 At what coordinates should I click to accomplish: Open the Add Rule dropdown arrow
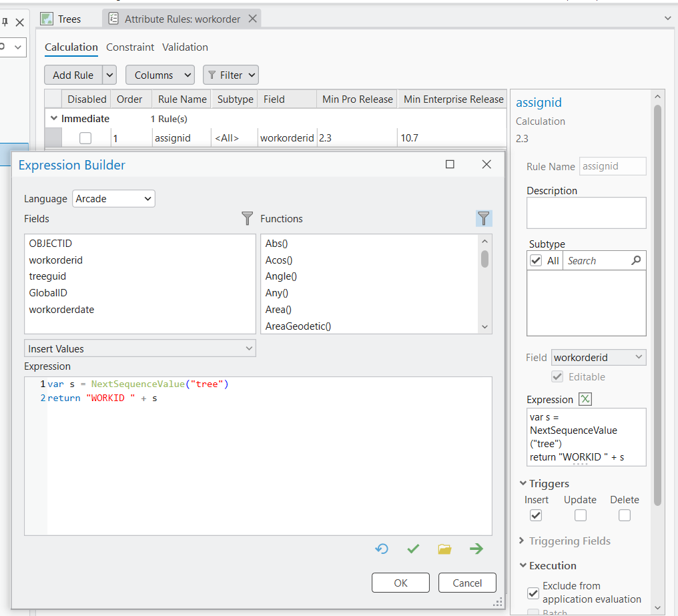click(110, 75)
